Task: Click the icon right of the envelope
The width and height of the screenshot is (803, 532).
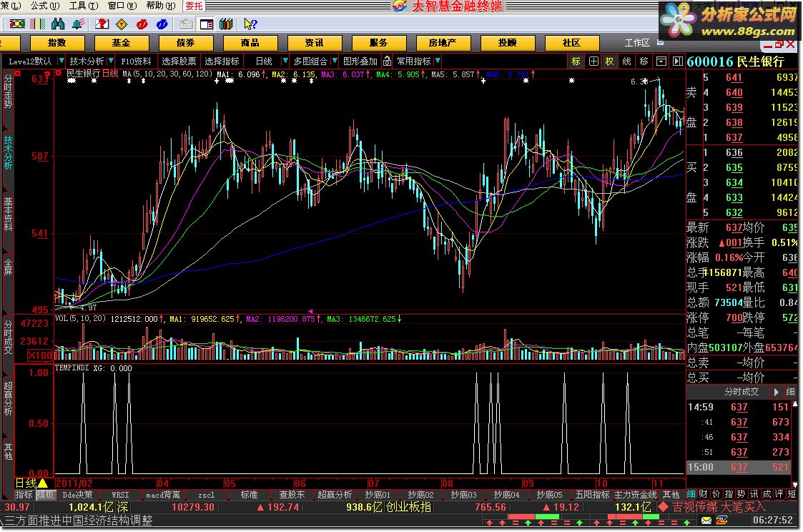Action: [x=722, y=521]
